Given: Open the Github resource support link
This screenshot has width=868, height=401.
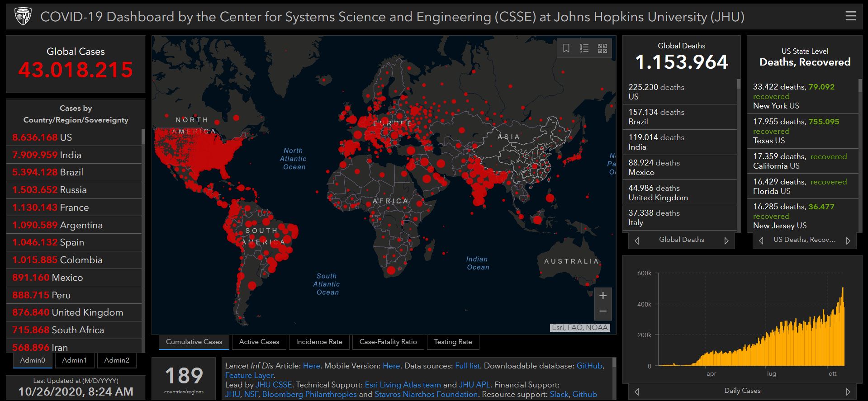Looking at the screenshot, I should [584, 394].
